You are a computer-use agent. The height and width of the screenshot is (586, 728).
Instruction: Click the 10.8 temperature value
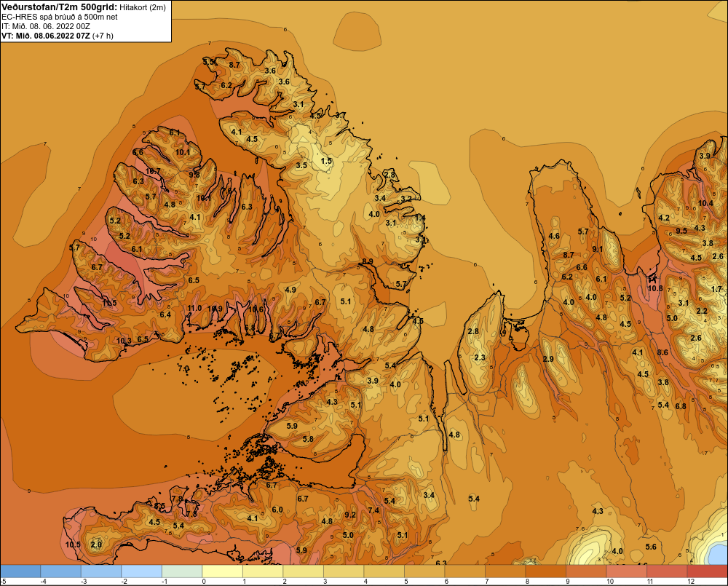click(x=655, y=288)
